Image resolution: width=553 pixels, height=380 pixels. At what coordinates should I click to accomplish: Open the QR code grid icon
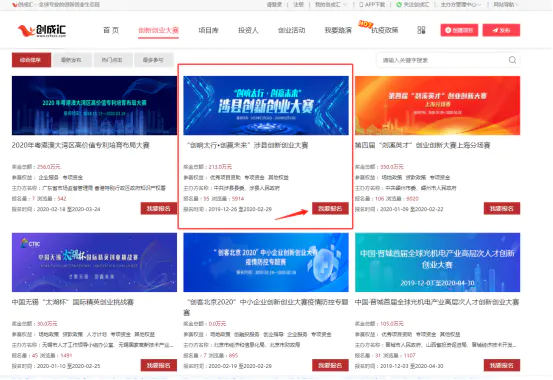421,30
